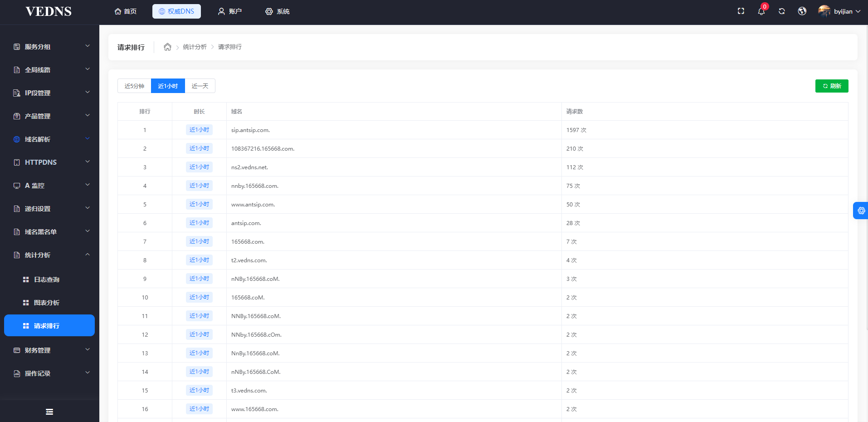
Task: Click the 统计分析 sidebar icon
Action: coord(17,255)
